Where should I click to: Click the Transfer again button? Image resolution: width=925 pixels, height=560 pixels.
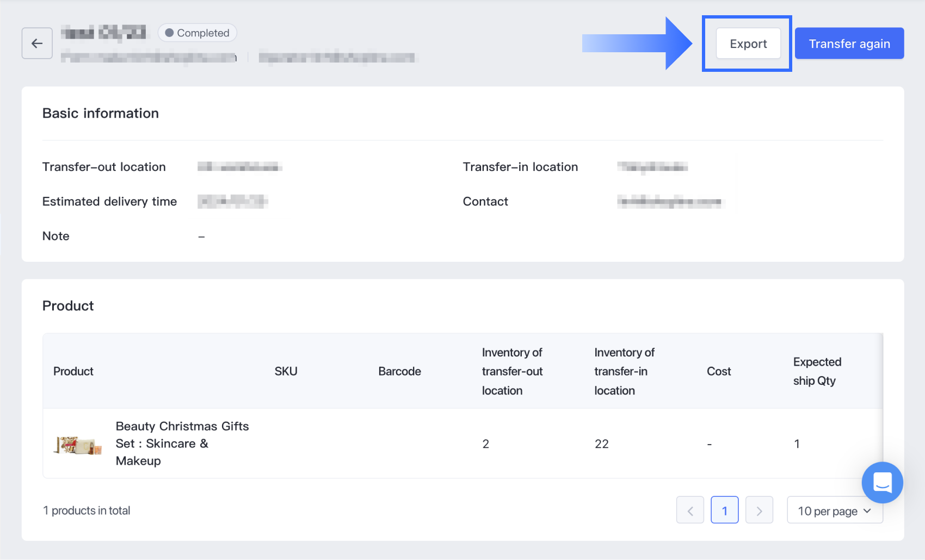pyautogui.click(x=849, y=44)
